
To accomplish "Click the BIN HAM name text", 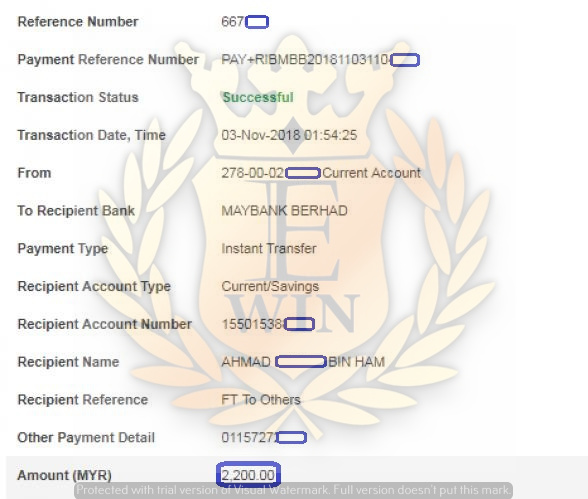I will [356, 362].
